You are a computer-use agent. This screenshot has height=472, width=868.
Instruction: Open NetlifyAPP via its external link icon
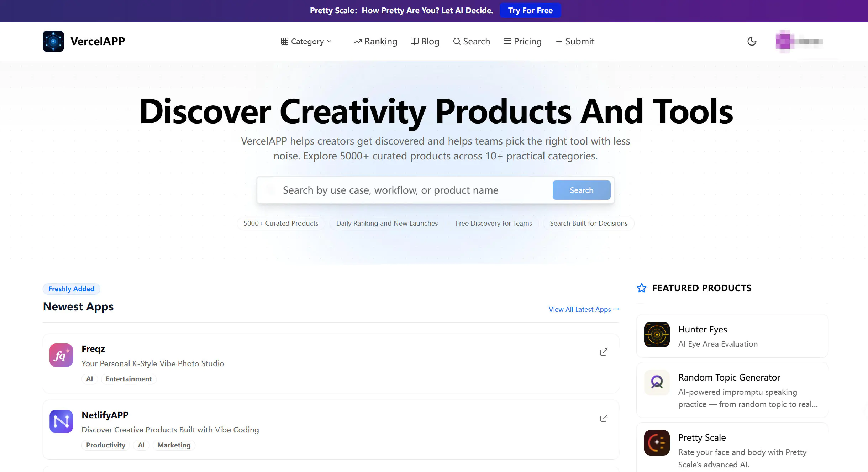[604, 418]
